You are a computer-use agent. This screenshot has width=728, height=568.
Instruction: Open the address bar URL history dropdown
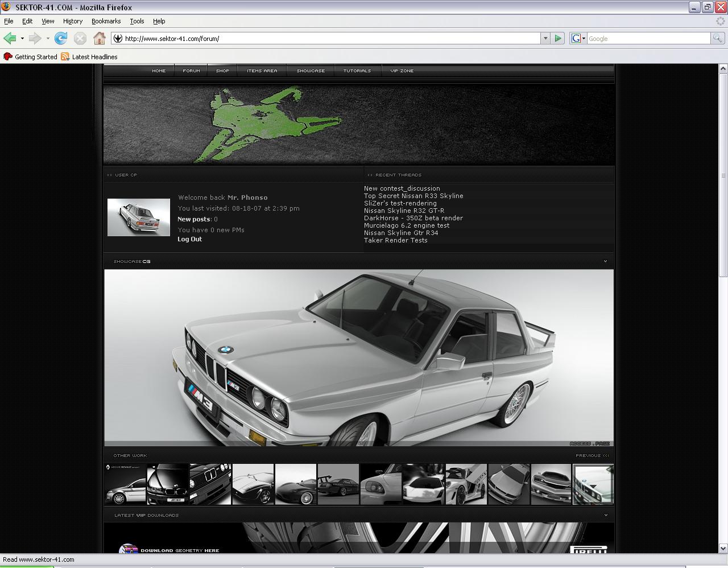(x=545, y=39)
